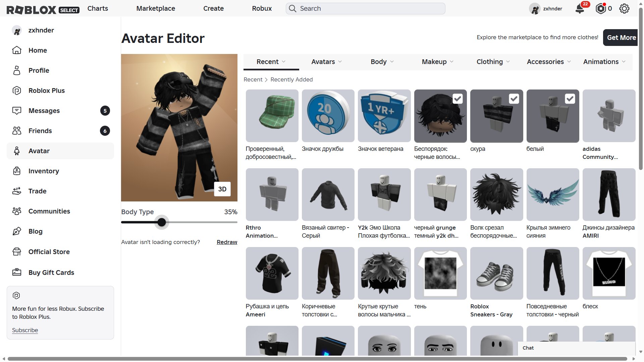Viewport: 644px width, 362px height.
Task: Open Messages label in the sidebar
Action: pos(44,111)
